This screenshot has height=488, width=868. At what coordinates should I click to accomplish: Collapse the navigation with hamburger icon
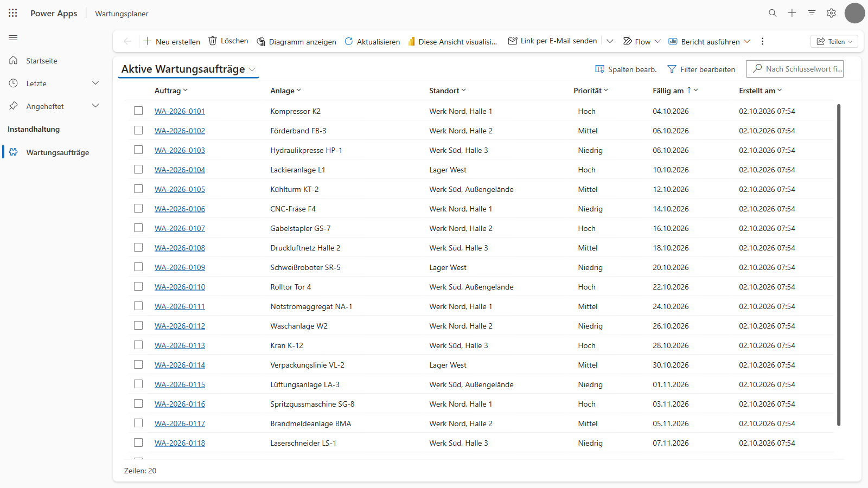point(13,38)
